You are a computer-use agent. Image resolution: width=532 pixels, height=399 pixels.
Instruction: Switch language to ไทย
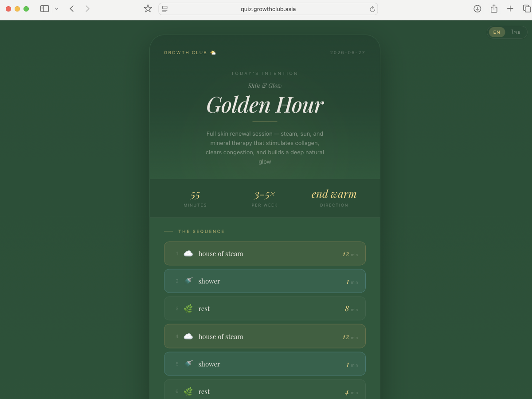click(516, 32)
